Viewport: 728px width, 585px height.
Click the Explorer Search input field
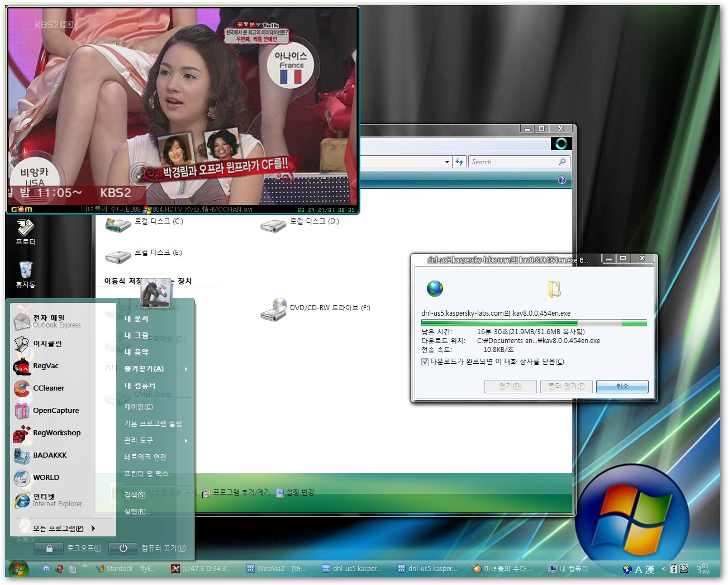[x=513, y=162]
